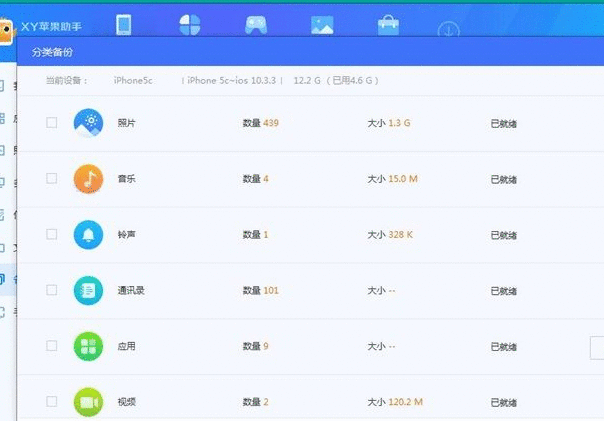Open the wallpaper picture icon in top bar

[x=322, y=25]
